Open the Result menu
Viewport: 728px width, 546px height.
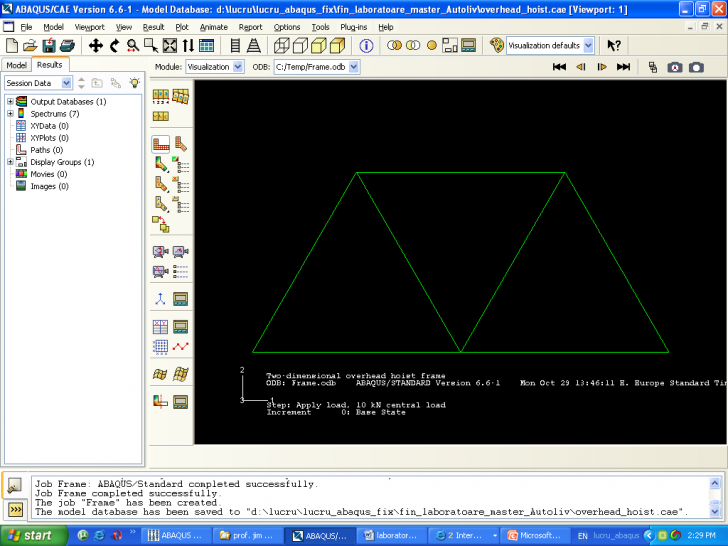click(x=153, y=27)
